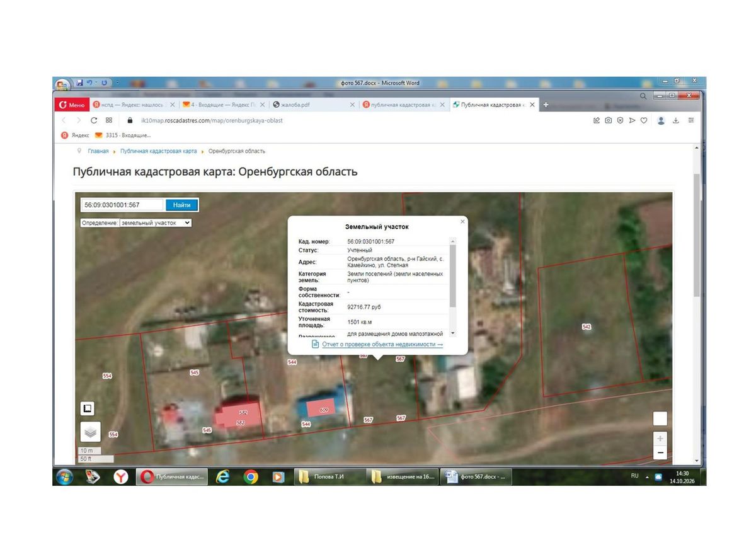Screen dimensions: 756x535
Task: Save the Word document with Quick Access icon
Action: coord(79,83)
